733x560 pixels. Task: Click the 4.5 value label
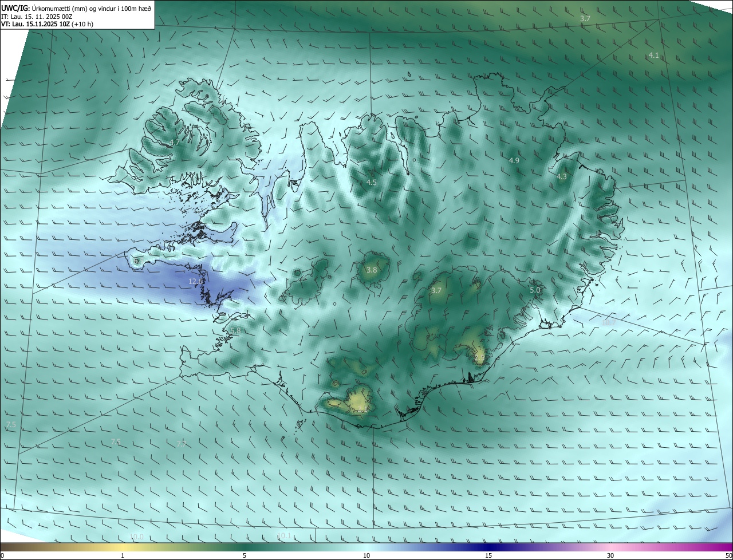pyautogui.click(x=372, y=182)
